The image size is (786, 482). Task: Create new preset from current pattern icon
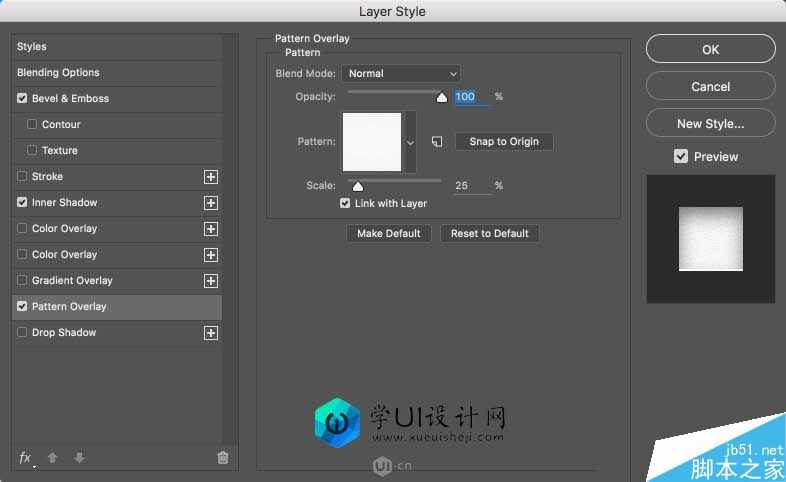pyautogui.click(x=437, y=142)
